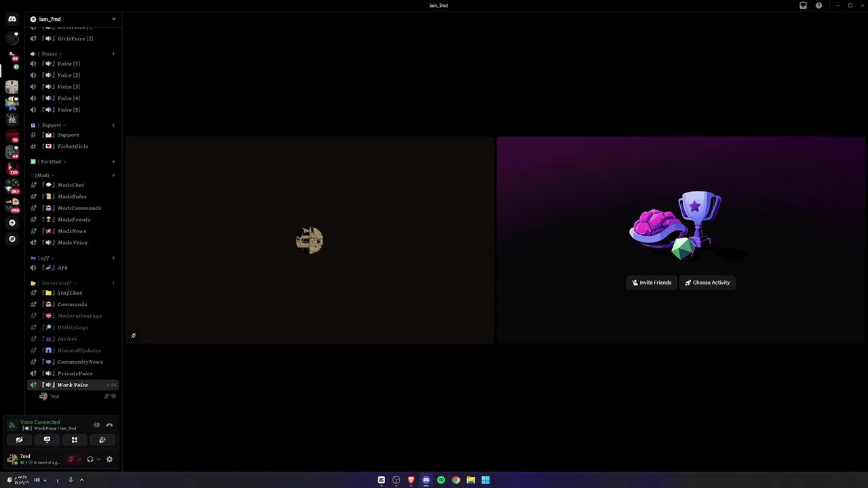Screen dimensions: 868x488
Task: Join Voice [3] channel
Action: point(73,87)
